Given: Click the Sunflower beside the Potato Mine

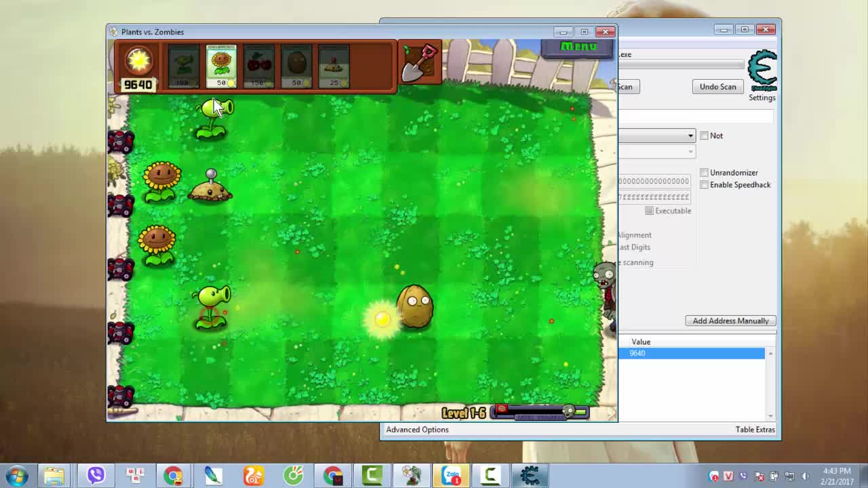Looking at the screenshot, I should (x=161, y=182).
